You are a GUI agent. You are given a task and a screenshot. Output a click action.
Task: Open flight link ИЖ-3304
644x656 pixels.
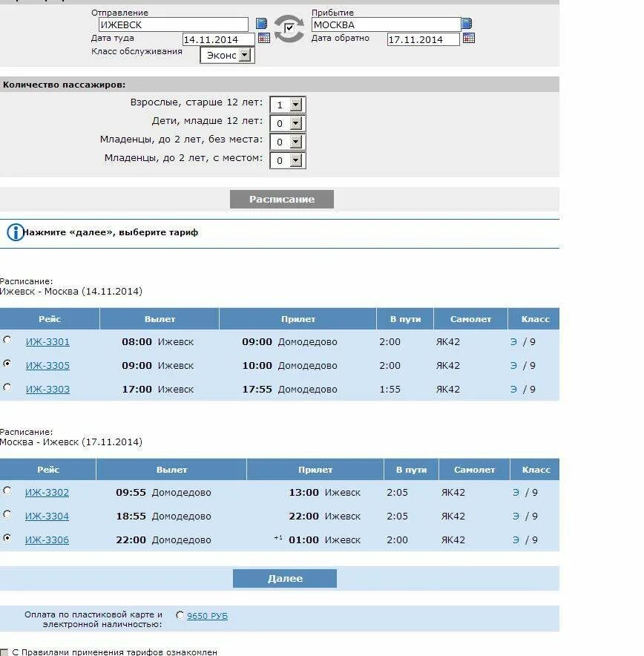tap(47, 516)
